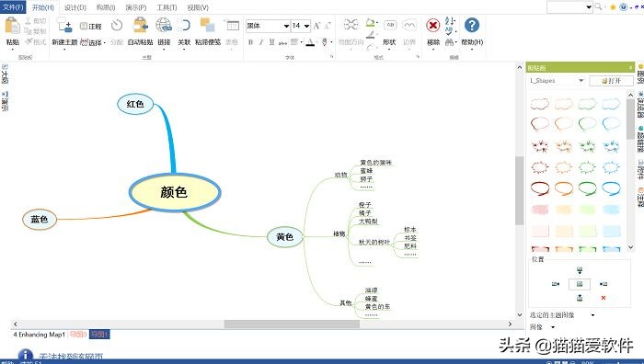Open the I_Shapes library dropdown

point(581,81)
